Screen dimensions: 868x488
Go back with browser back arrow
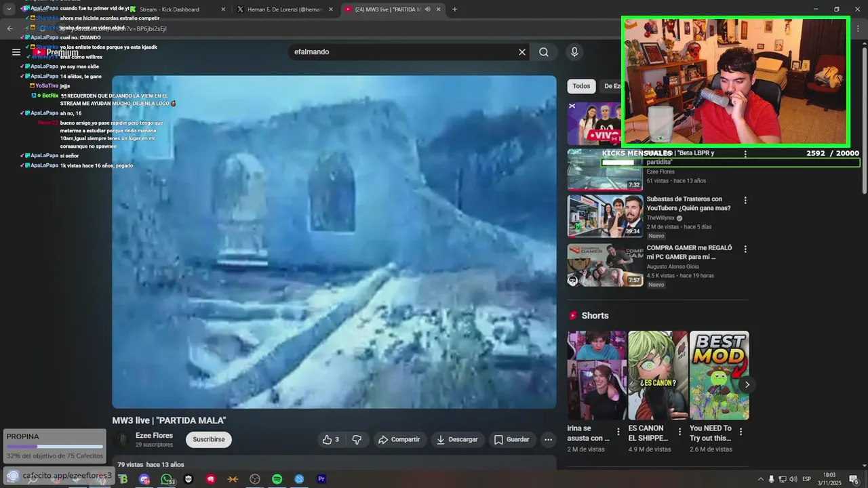[x=9, y=28]
